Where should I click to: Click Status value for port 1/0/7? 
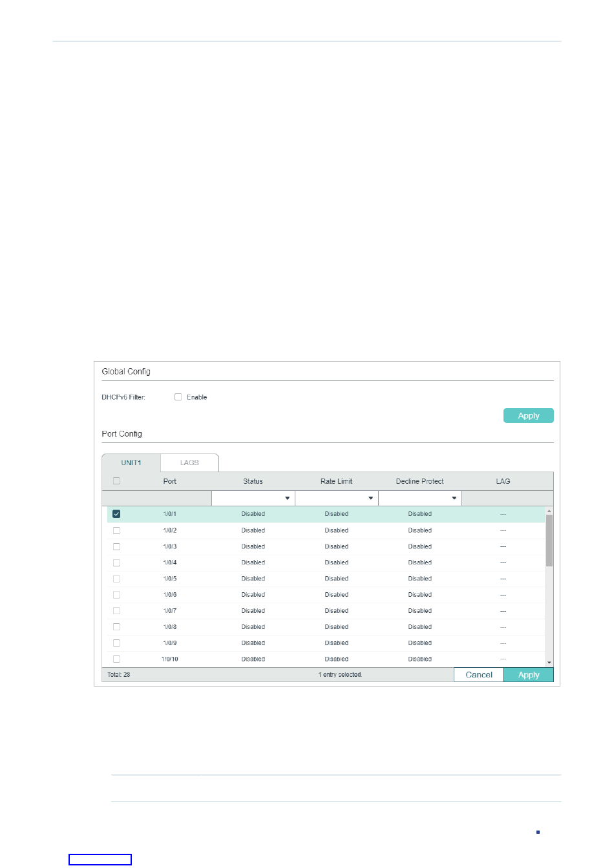pos(253,611)
